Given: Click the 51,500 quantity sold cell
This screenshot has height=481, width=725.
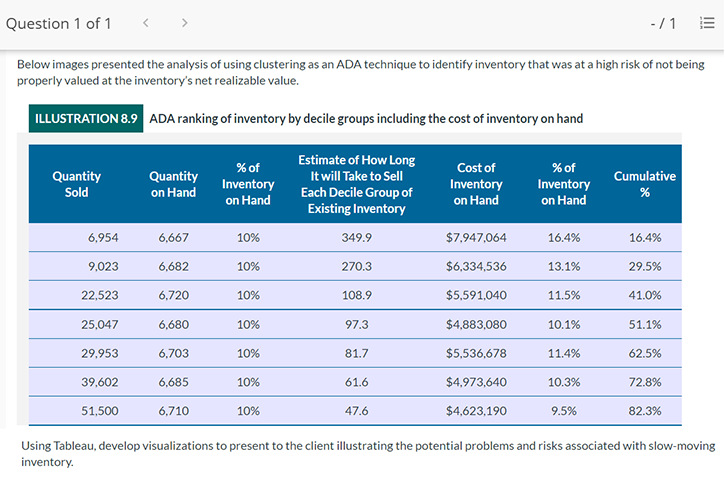Looking at the screenshot, I should click(101, 411).
